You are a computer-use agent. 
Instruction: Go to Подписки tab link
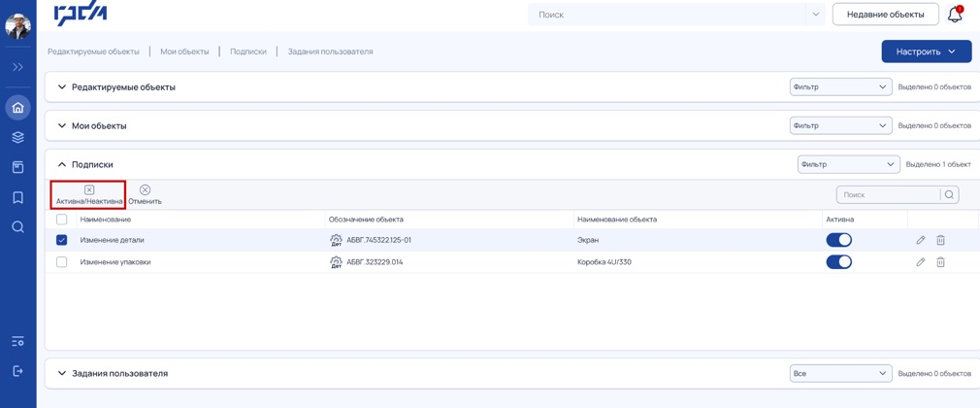[x=248, y=51]
